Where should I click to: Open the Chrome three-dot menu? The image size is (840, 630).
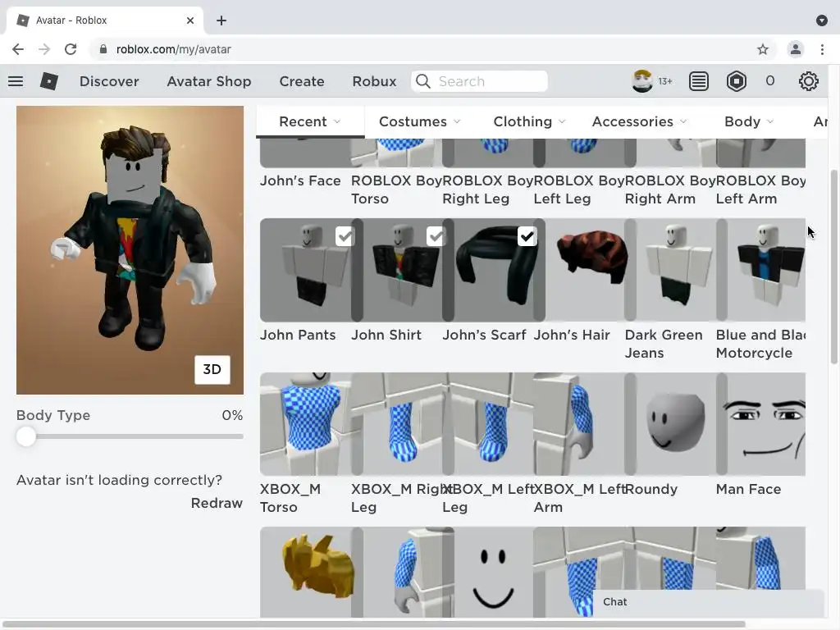pyautogui.click(x=822, y=49)
